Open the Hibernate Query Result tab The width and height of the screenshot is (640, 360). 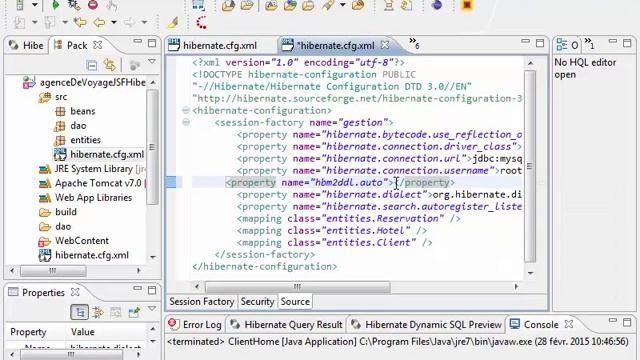[287, 325]
